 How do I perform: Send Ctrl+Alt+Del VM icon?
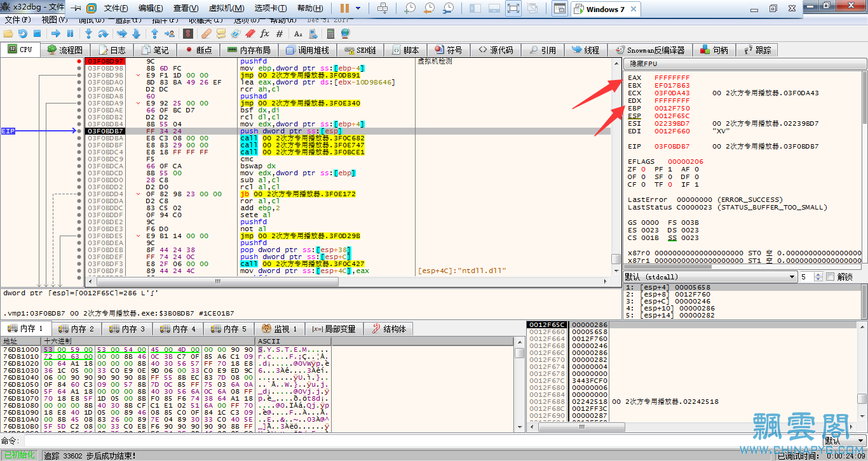[x=383, y=8]
